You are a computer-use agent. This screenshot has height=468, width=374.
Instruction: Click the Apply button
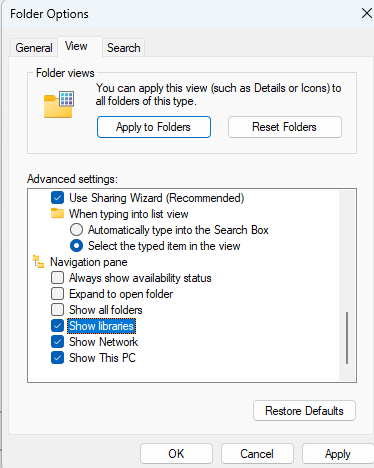pos(338,454)
